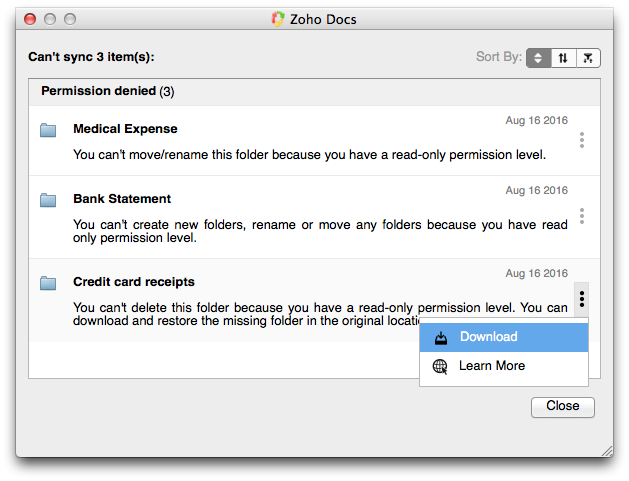Viewport: 629px width, 481px height.
Task: Select the first Sort By up-down option
Action: pos(539,58)
